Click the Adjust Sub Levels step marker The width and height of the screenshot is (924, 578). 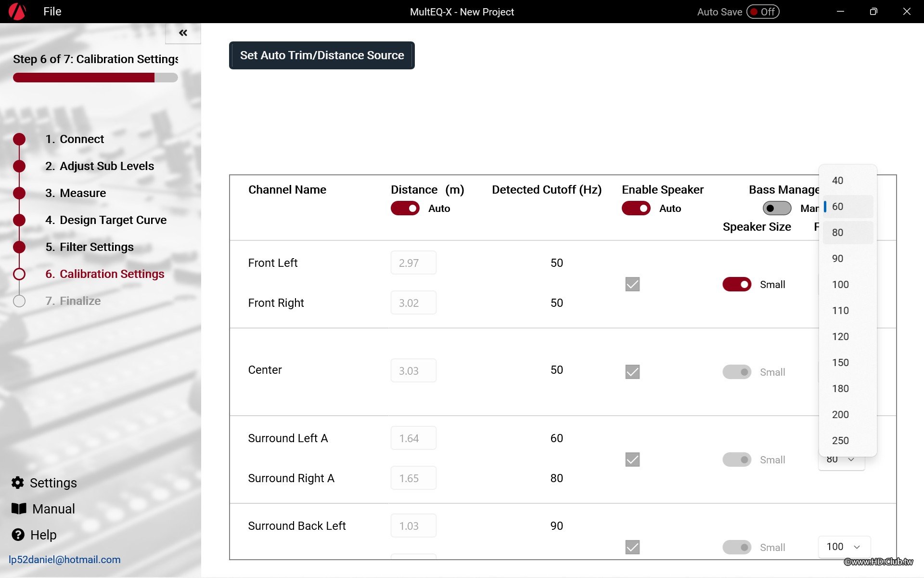click(x=19, y=166)
